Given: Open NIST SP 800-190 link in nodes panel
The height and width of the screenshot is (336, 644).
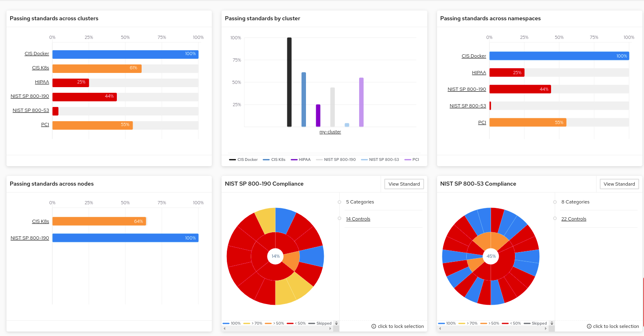Looking at the screenshot, I should 30,238.
